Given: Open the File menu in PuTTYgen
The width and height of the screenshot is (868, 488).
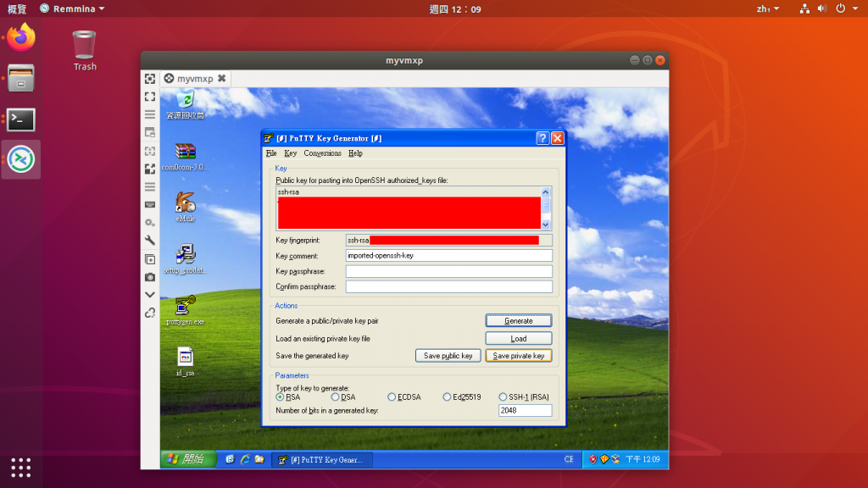Looking at the screenshot, I should click(x=271, y=153).
